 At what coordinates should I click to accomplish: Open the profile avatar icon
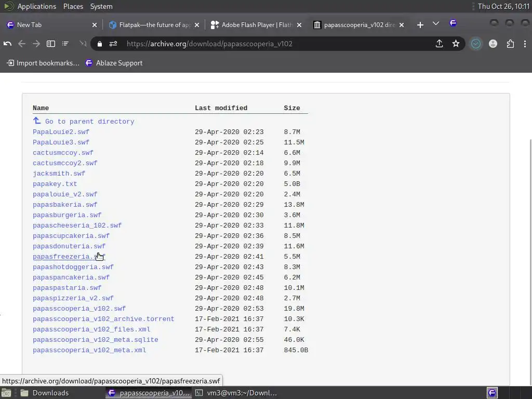click(493, 44)
